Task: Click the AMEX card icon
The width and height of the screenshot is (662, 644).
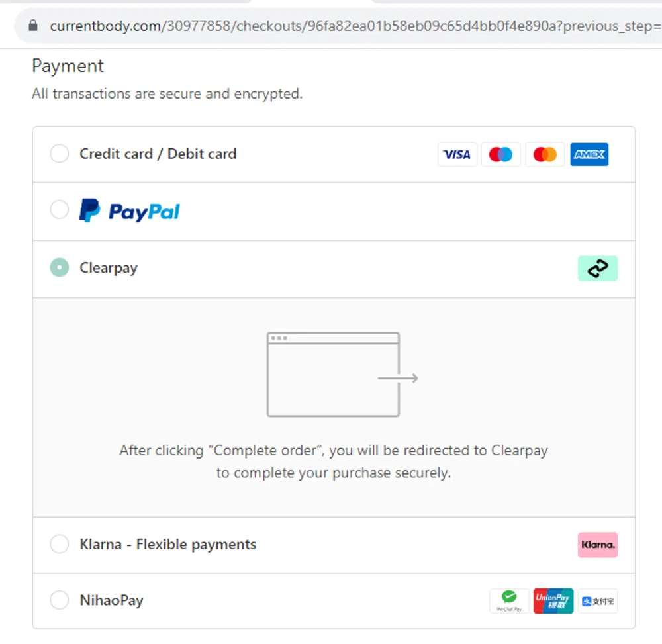Action: [x=589, y=154]
